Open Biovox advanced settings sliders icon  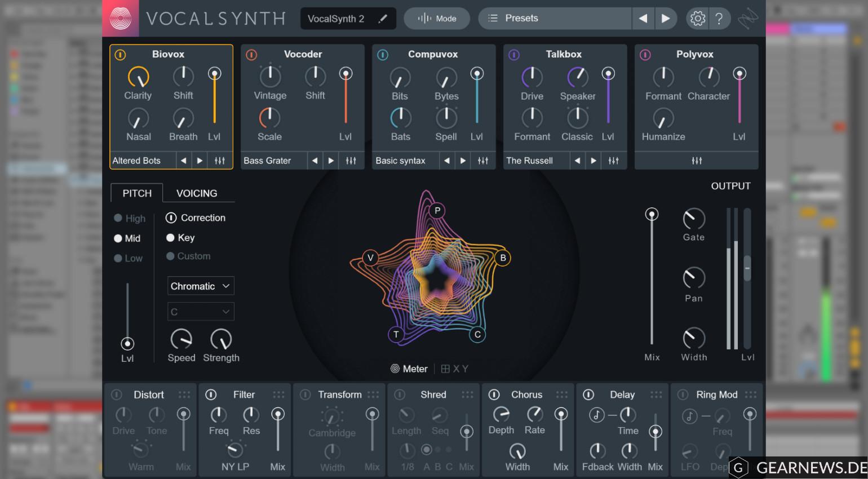pyautogui.click(x=220, y=161)
